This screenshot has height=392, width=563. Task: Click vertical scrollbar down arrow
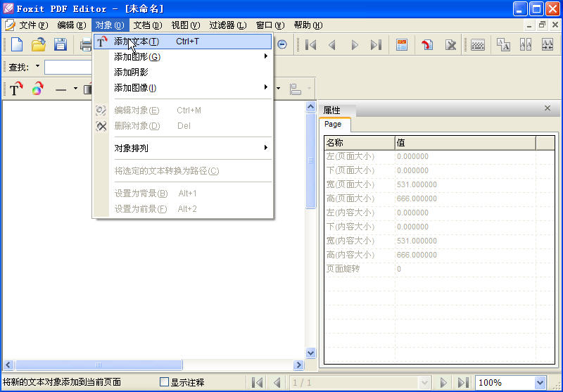click(x=310, y=353)
